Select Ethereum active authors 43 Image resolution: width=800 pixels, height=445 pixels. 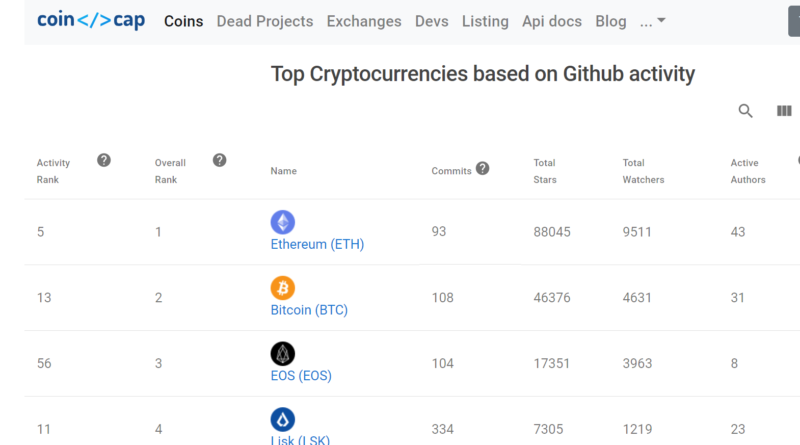[738, 232]
